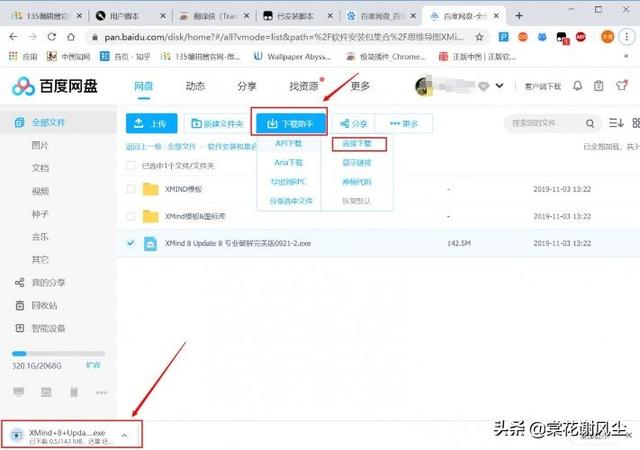Expand the downloaded XMind exe item chevron
This screenshot has width=640, height=450.
click(124, 436)
